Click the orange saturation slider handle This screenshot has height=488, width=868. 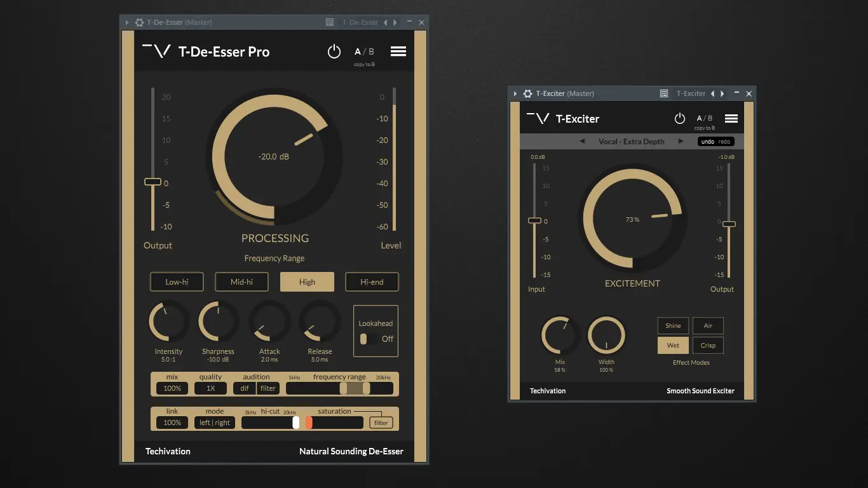309,423
